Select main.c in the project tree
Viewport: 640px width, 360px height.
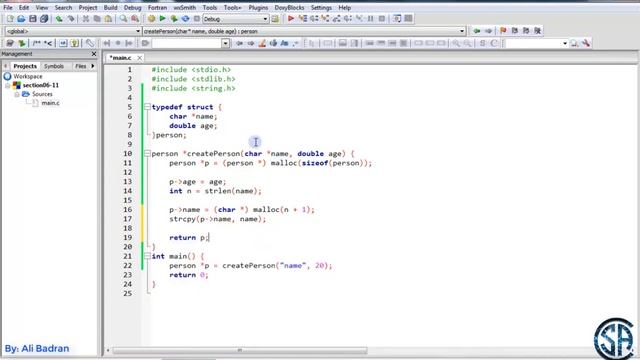[50, 103]
